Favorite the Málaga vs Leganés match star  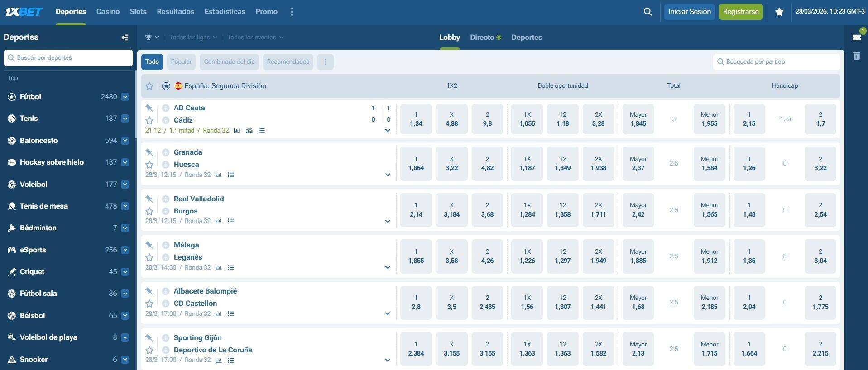(149, 257)
